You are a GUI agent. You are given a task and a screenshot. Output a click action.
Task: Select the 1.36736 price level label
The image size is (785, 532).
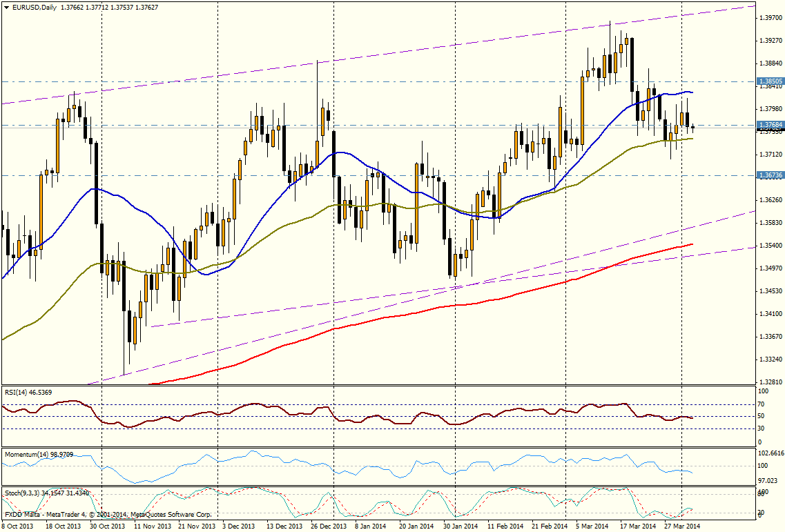click(x=771, y=176)
